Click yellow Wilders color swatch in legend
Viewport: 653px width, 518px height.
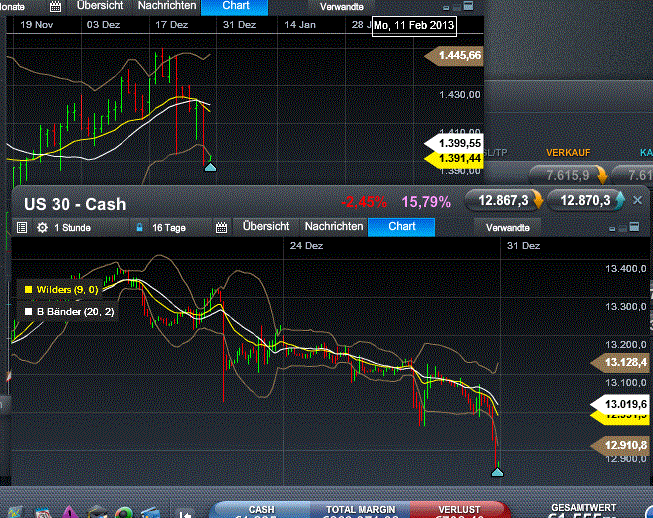[x=28, y=289]
